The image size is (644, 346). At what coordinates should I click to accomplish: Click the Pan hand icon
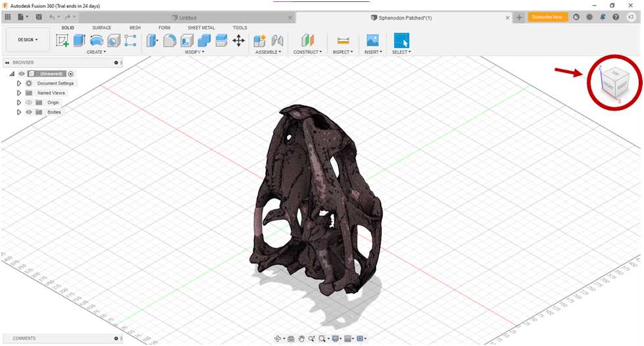click(x=301, y=339)
